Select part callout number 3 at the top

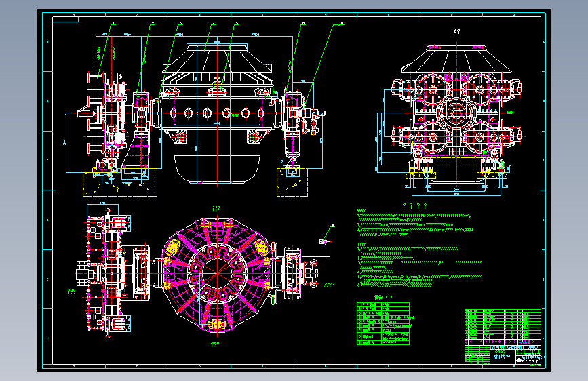tap(181, 23)
